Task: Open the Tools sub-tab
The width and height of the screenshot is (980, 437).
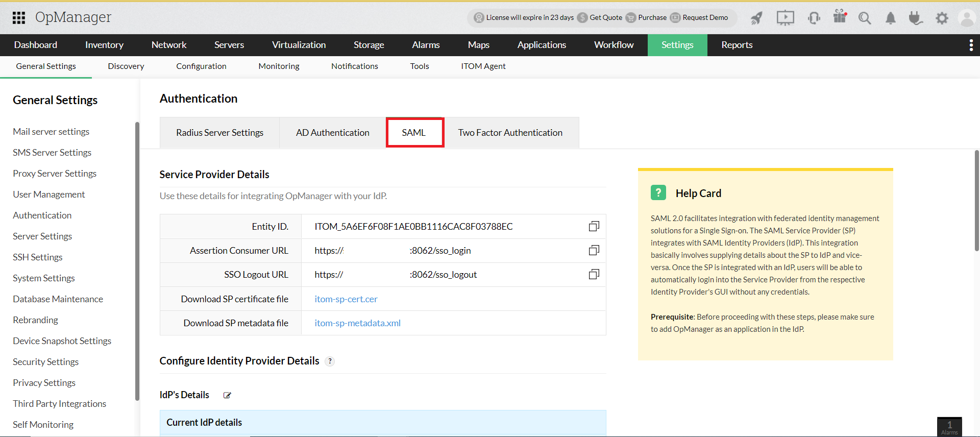Action: tap(420, 66)
